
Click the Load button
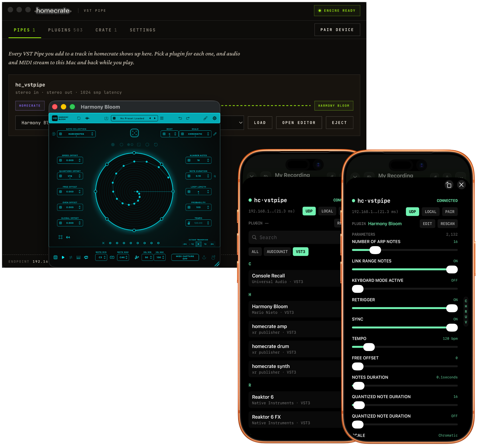(260, 123)
